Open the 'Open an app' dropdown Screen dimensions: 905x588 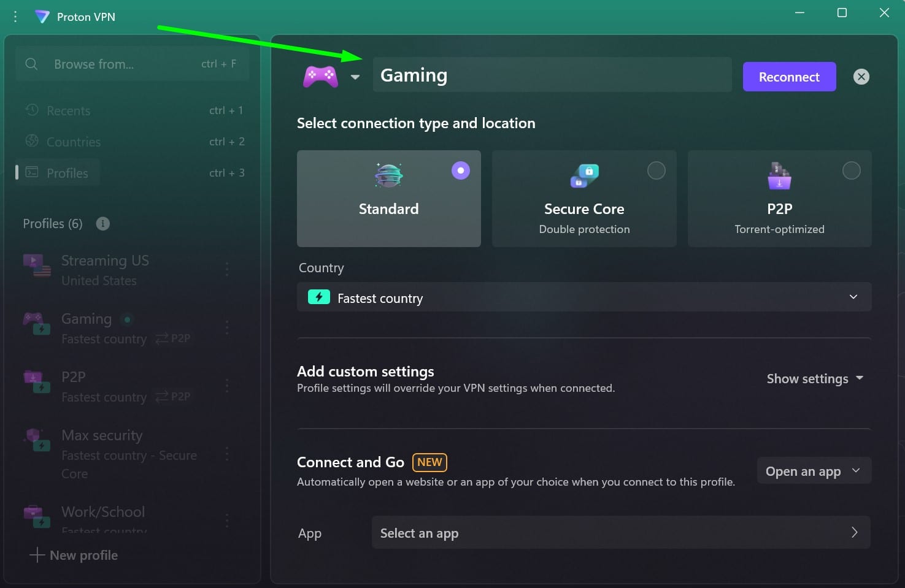814,471
